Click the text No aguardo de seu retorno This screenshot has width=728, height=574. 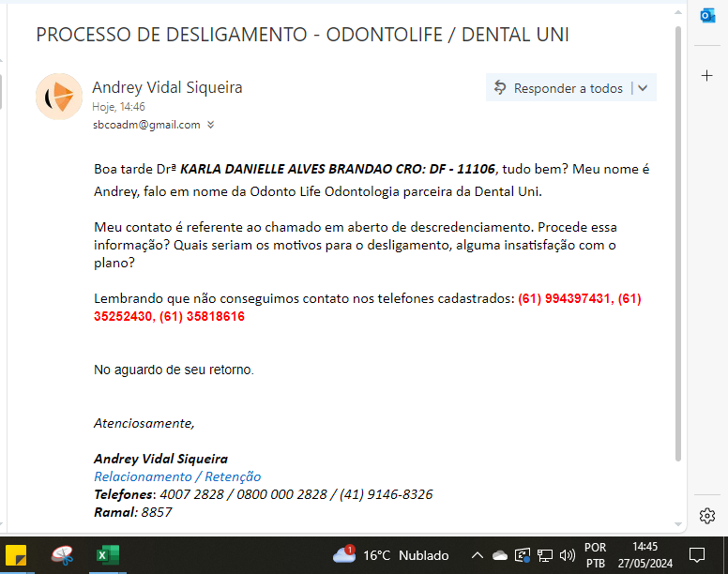pos(174,370)
